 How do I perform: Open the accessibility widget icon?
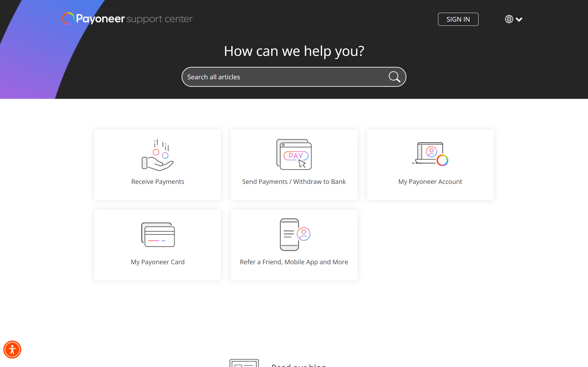pyautogui.click(x=12, y=349)
